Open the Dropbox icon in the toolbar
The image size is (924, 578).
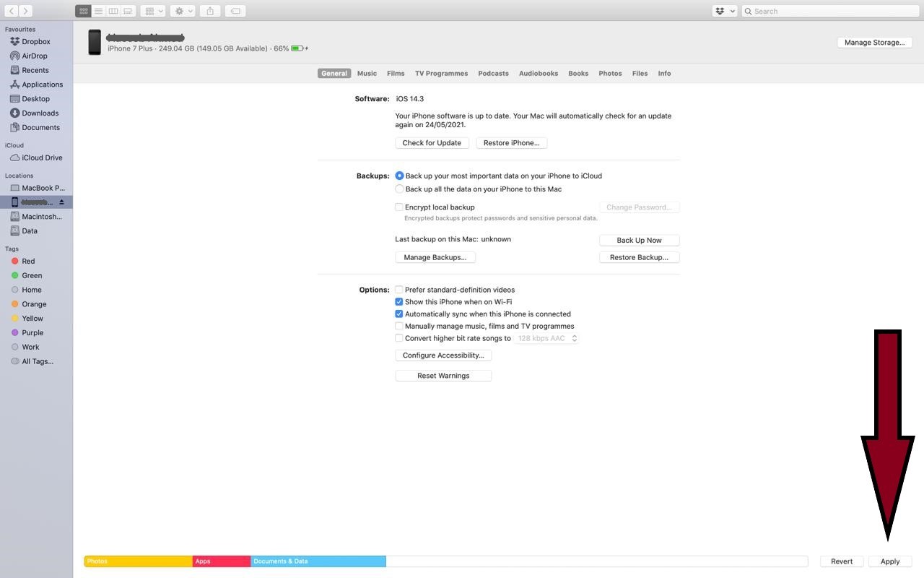click(x=719, y=11)
